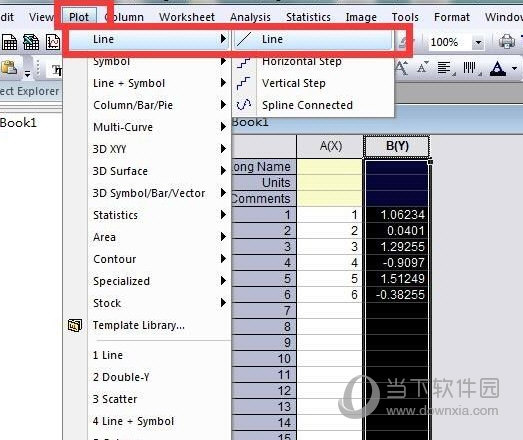523x440 pixels.
Task: Select the Text tool icon
Action: point(57,70)
